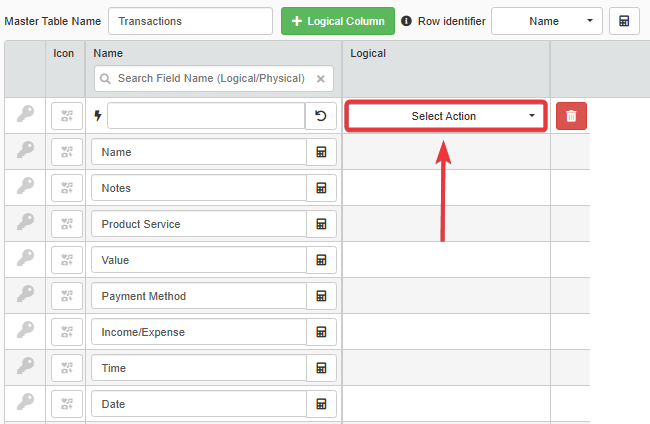Edit the Payment Method field name
Image resolution: width=650 pixels, height=424 pixels.
(199, 296)
